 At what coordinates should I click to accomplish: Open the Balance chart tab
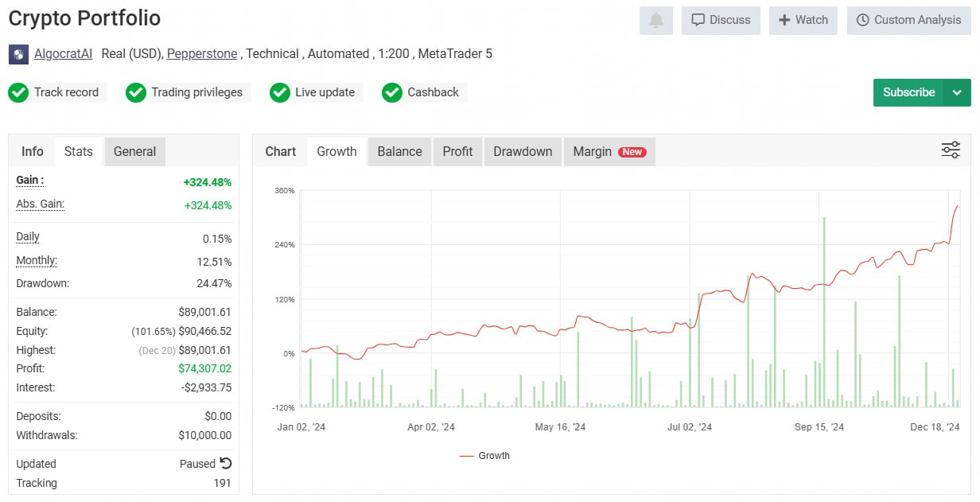click(399, 151)
